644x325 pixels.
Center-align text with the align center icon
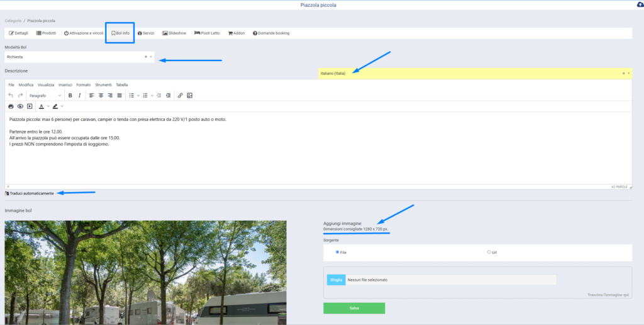click(101, 96)
